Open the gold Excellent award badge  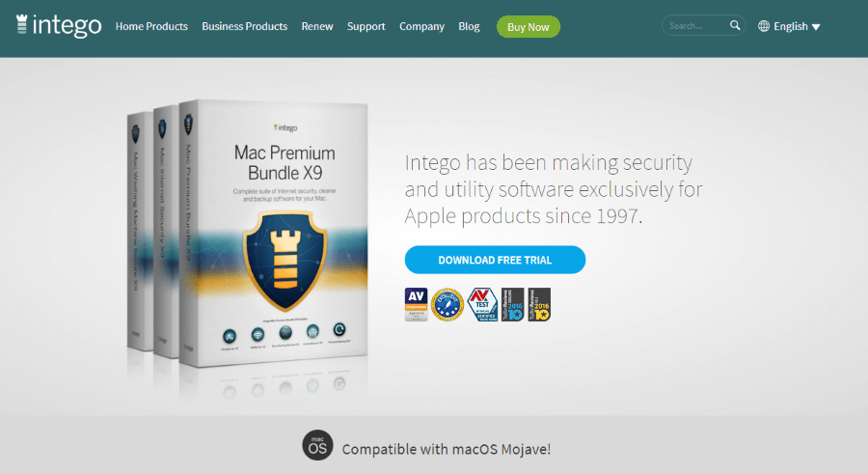pyautogui.click(x=448, y=304)
